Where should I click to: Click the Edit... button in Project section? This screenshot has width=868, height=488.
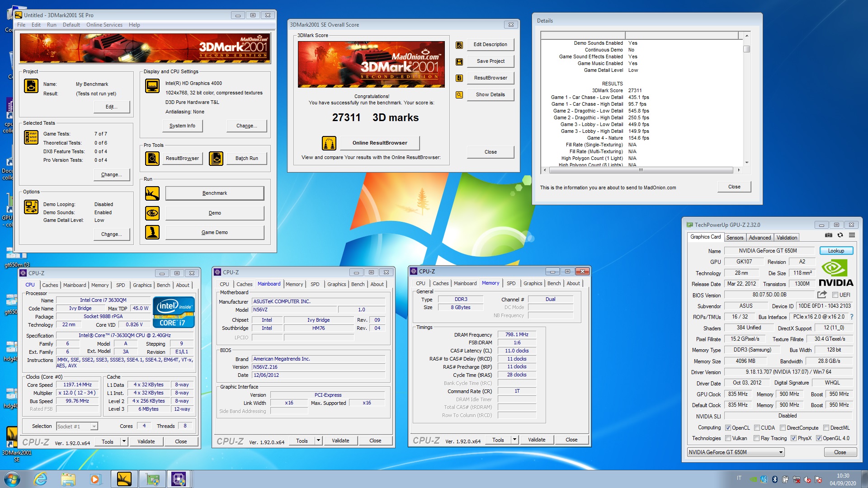coord(112,107)
